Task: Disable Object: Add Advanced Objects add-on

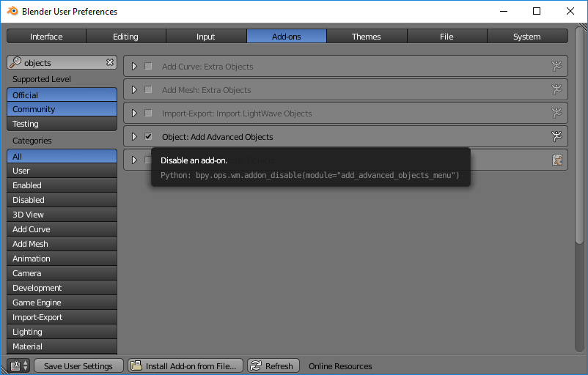Action: (148, 136)
